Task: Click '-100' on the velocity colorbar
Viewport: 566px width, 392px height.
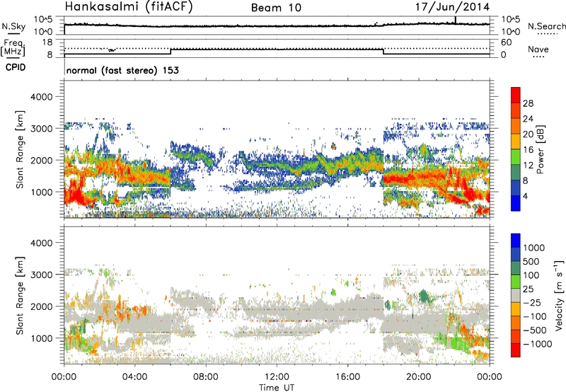Action: point(535,316)
